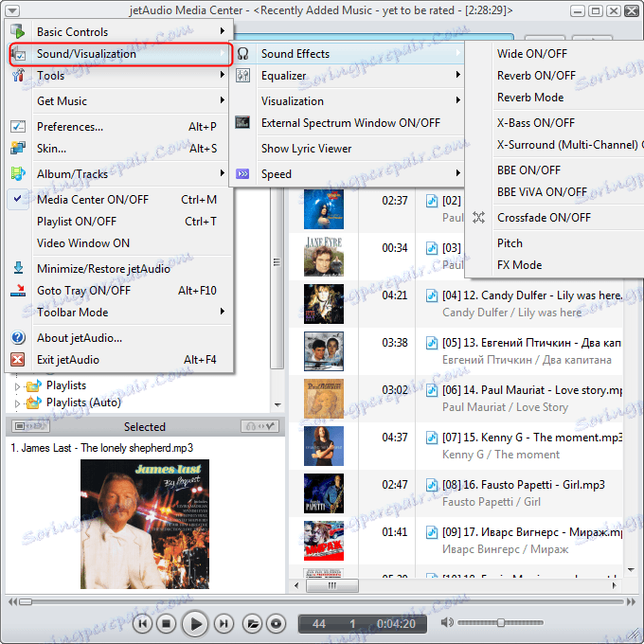This screenshot has height=644, width=644.
Task: Click the Jane Eyre album thumbnail
Action: [x=324, y=257]
